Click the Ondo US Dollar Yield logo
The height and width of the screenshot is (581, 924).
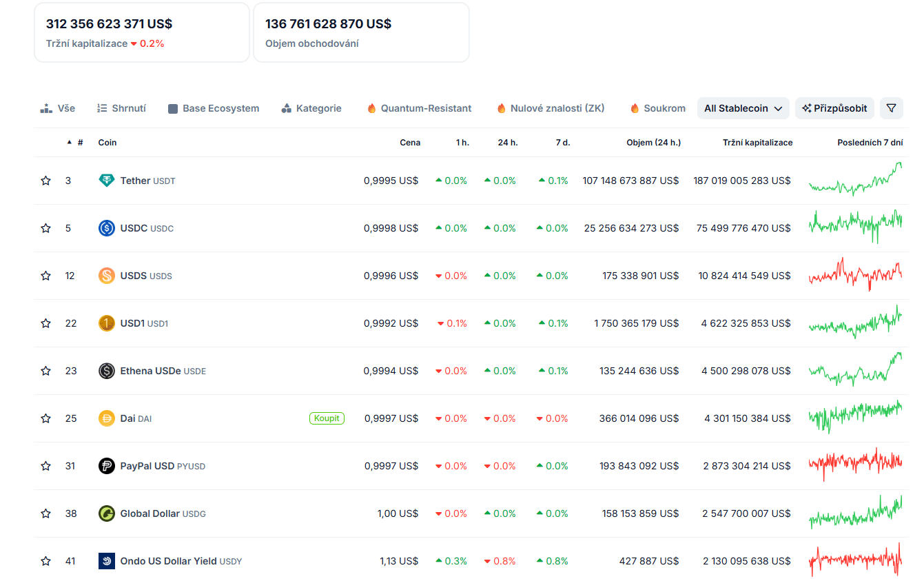[x=106, y=561]
